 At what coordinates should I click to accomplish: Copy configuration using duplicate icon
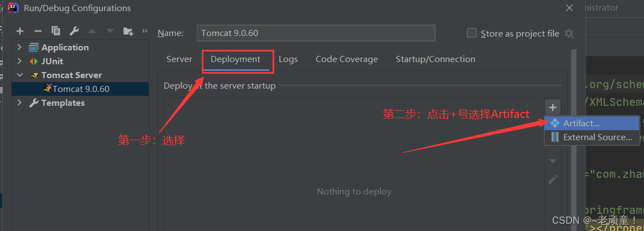pos(56,31)
